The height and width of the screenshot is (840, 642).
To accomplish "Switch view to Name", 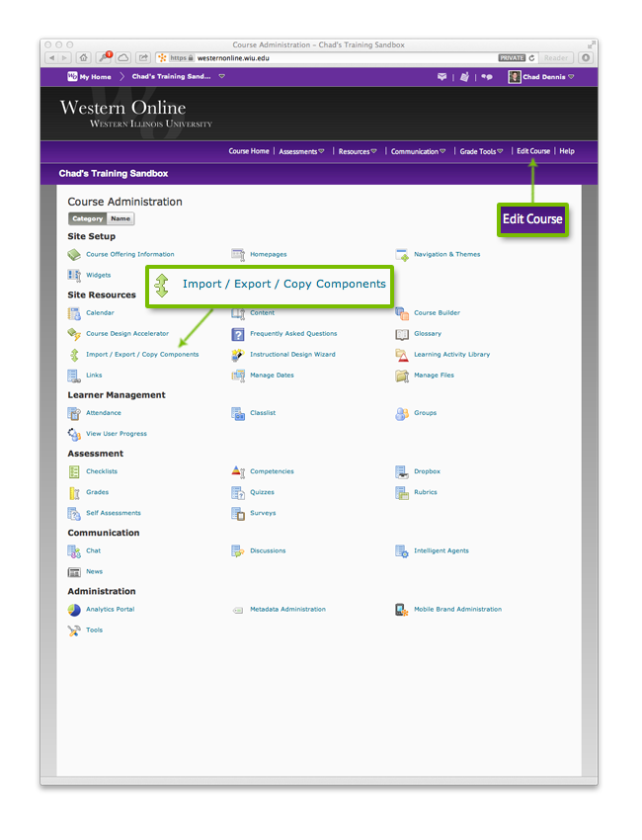I will (x=120, y=218).
